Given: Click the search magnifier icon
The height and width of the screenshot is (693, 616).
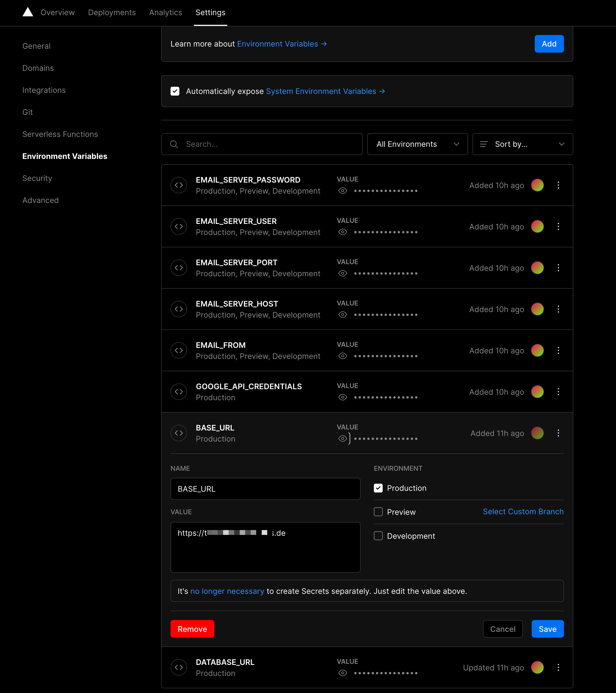Looking at the screenshot, I should click(174, 144).
